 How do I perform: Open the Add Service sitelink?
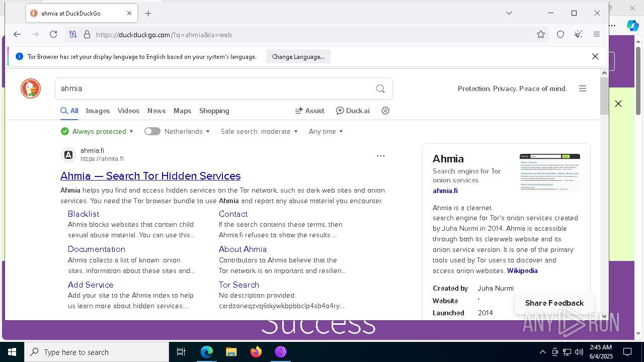click(x=91, y=285)
